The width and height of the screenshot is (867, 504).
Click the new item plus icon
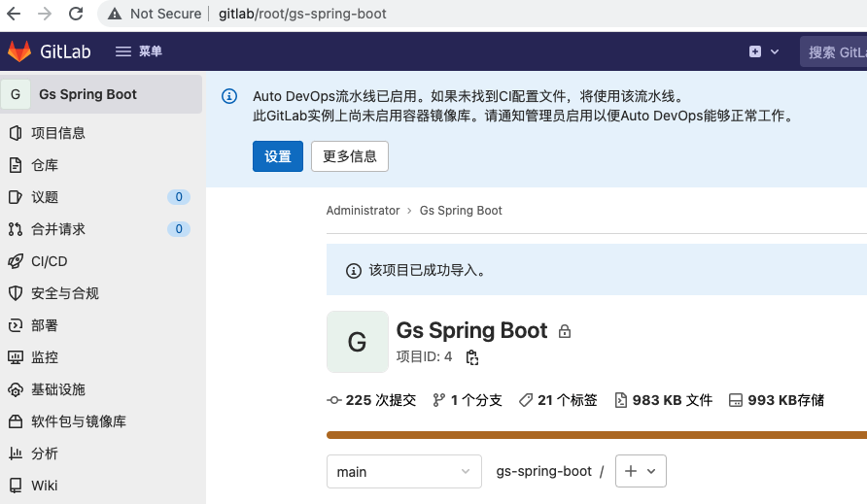(755, 51)
